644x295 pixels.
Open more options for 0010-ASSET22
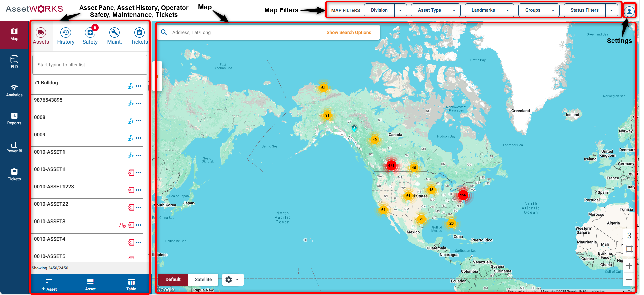pyautogui.click(x=139, y=207)
